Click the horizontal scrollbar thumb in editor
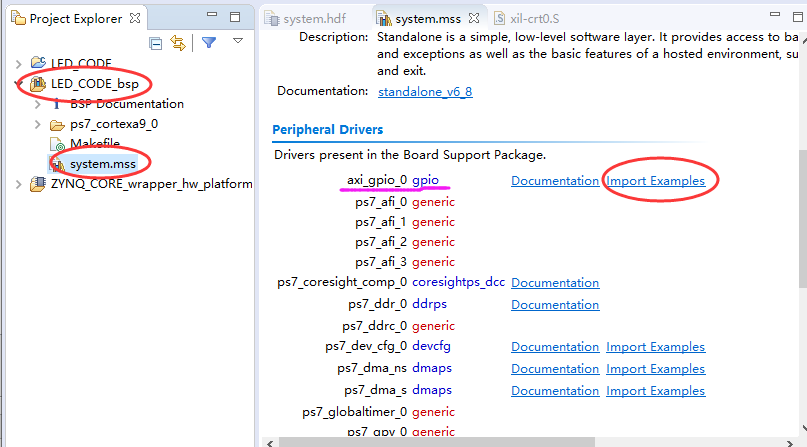807x447 pixels. pyautogui.click(x=436, y=442)
